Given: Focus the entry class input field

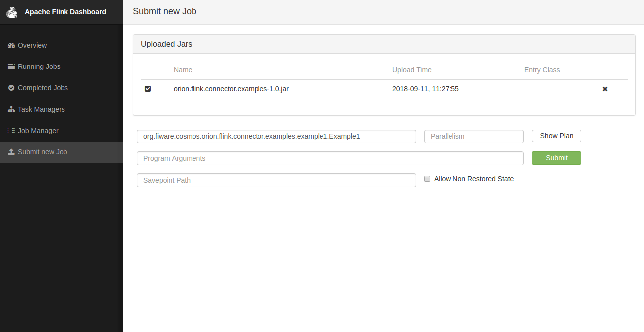Looking at the screenshot, I should coord(276,136).
